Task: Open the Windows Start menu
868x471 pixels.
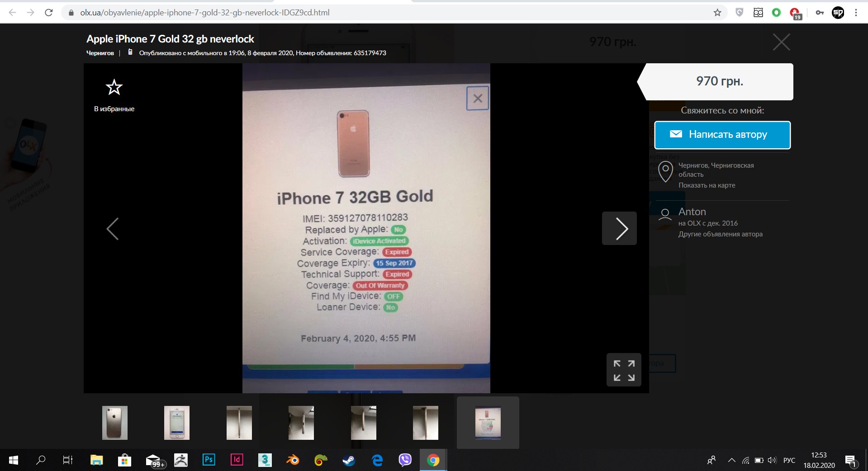Action: (x=14, y=460)
